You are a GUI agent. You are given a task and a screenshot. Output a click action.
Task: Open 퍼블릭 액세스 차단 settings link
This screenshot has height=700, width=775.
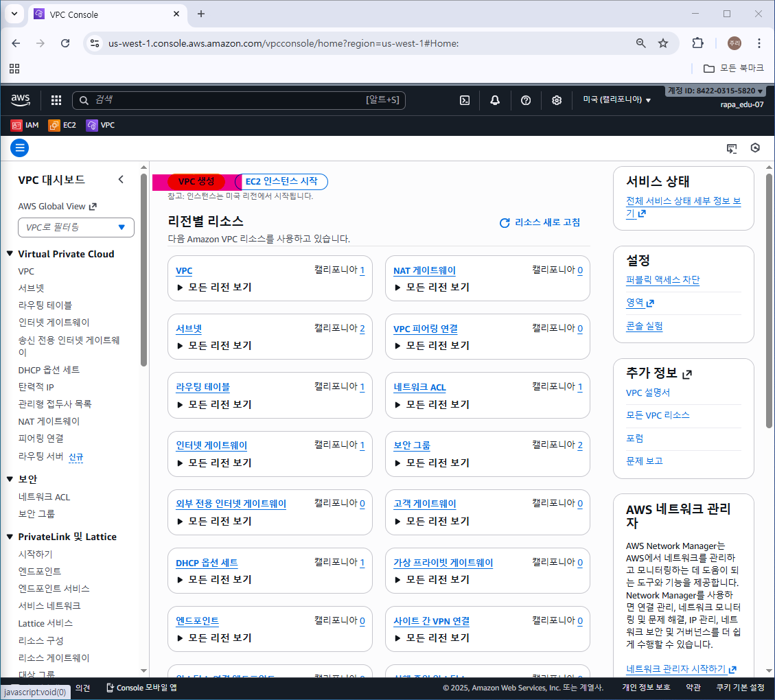click(663, 280)
